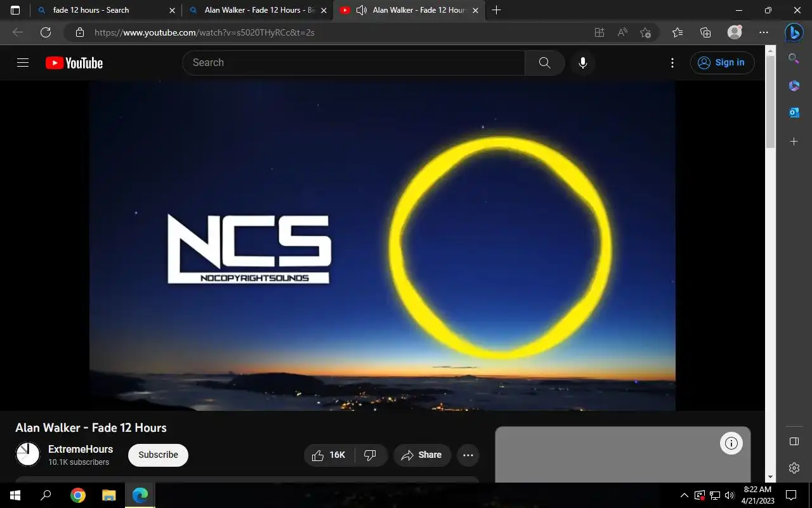Toggle the Edge sidebar visibility icon
This screenshot has width=812, height=508.
pyautogui.click(x=794, y=441)
